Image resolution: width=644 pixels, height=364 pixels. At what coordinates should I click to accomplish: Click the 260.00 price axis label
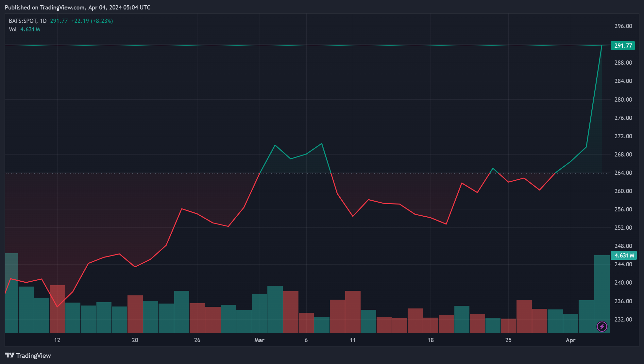coord(623,191)
